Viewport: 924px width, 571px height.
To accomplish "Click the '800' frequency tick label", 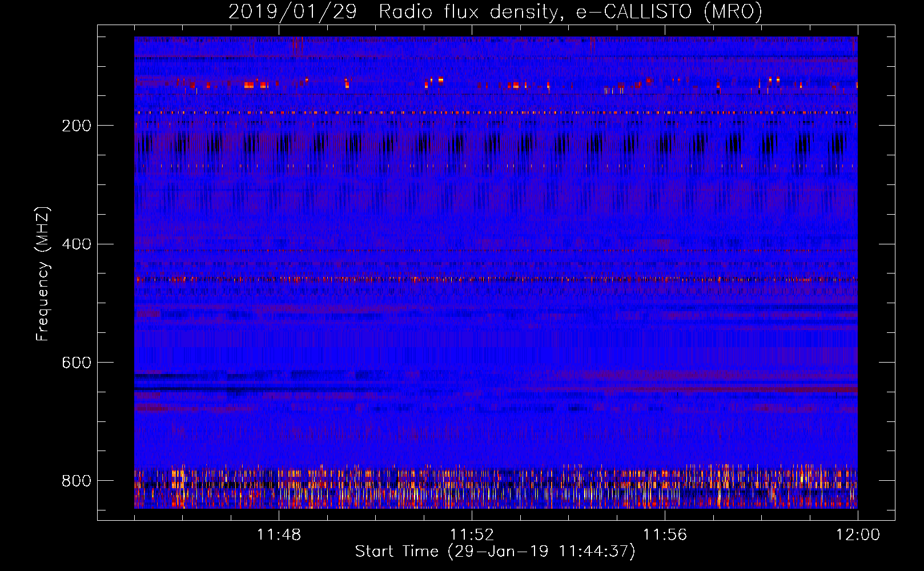I will (x=77, y=481).
